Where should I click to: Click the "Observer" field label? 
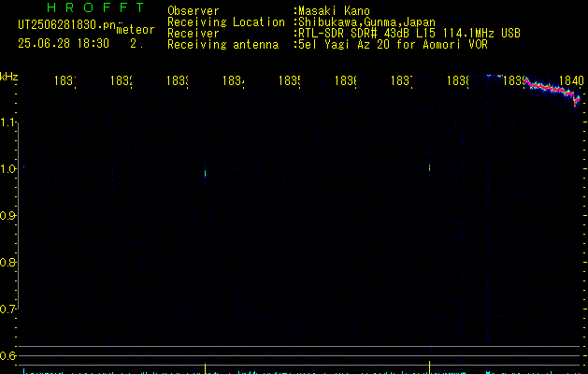click(194, 11)
